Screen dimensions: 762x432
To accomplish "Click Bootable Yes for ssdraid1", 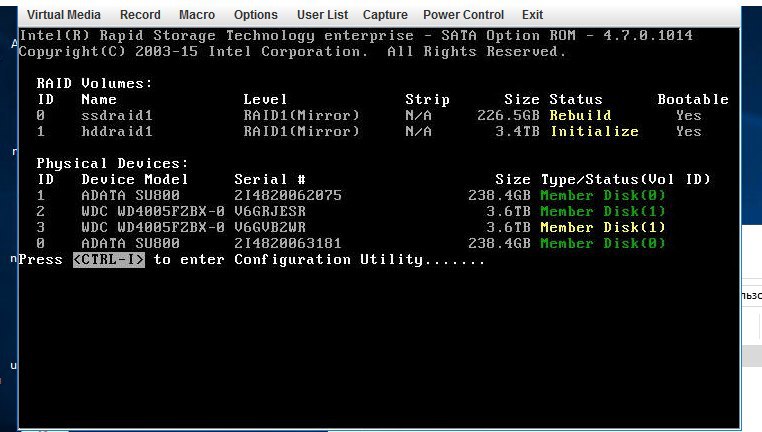I will pos(689,116).
